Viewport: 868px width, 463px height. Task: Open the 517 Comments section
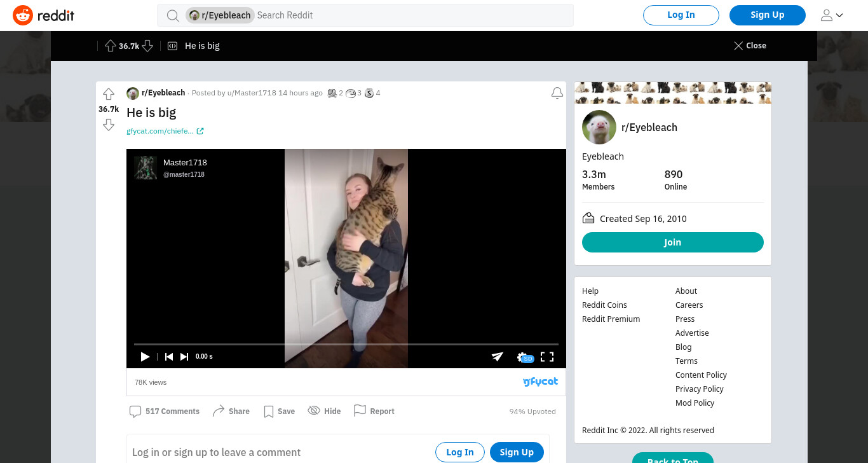[165, 411]
